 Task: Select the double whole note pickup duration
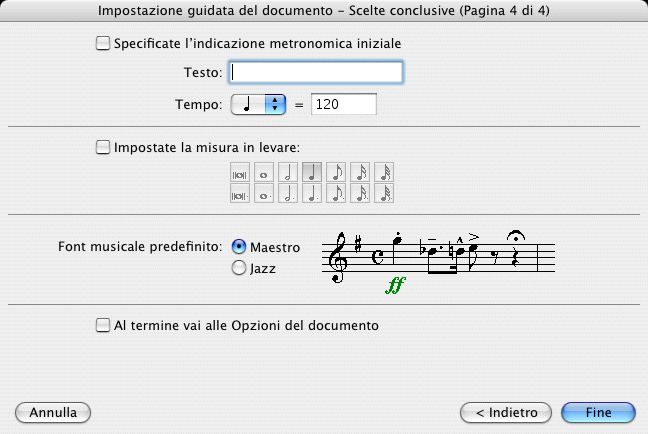(x=240, y=172)
